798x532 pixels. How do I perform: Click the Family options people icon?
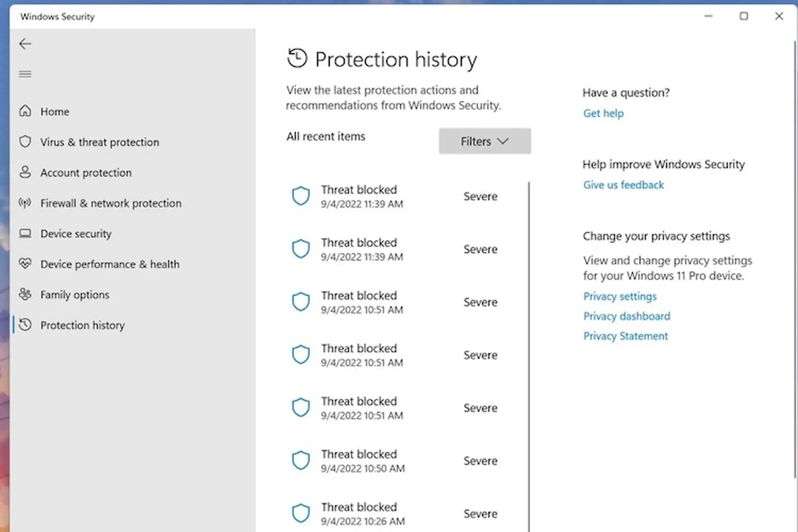click(x=25, y=294)
